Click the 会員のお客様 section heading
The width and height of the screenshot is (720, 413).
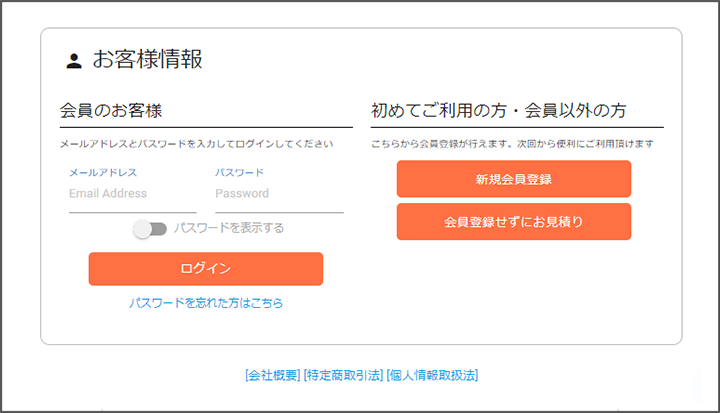click(111, 111)
